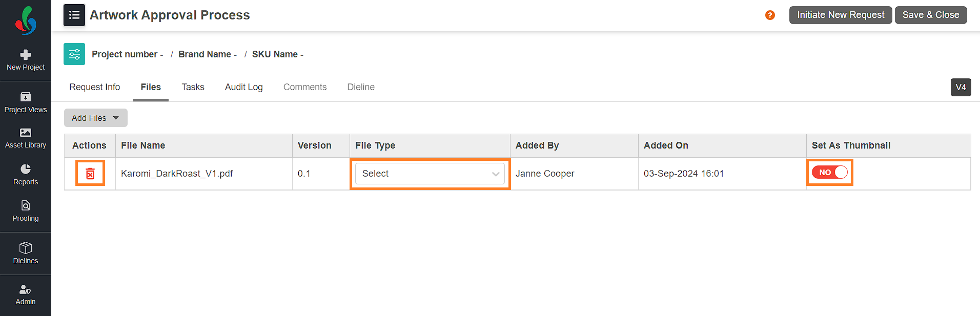Viewport: 980px width, 316px height.
Task: Open Admin in sidebar
Action: click(x=26, y=295)
